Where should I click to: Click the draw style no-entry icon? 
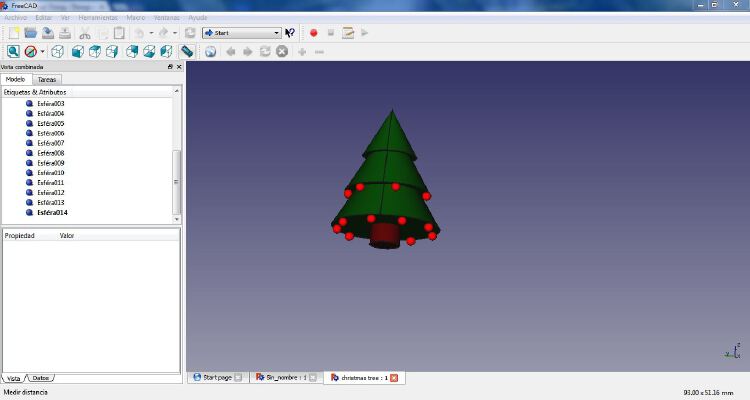(x=31, y=51)
